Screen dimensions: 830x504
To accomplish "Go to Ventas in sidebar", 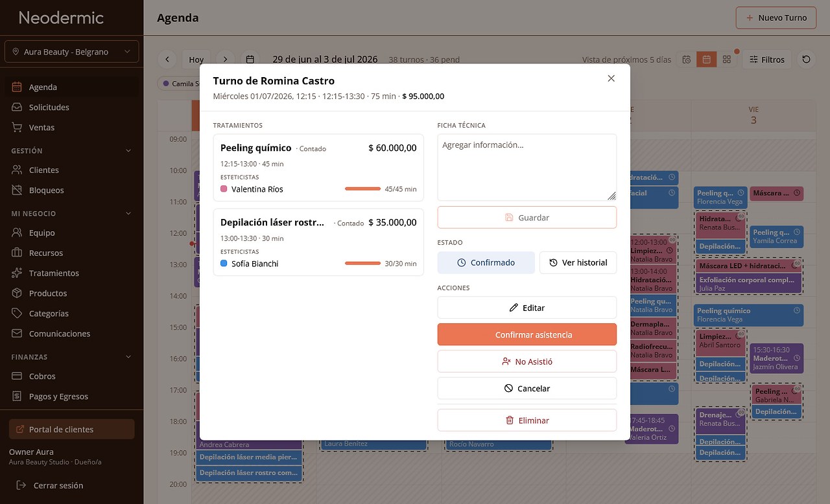I will point(71,128).
